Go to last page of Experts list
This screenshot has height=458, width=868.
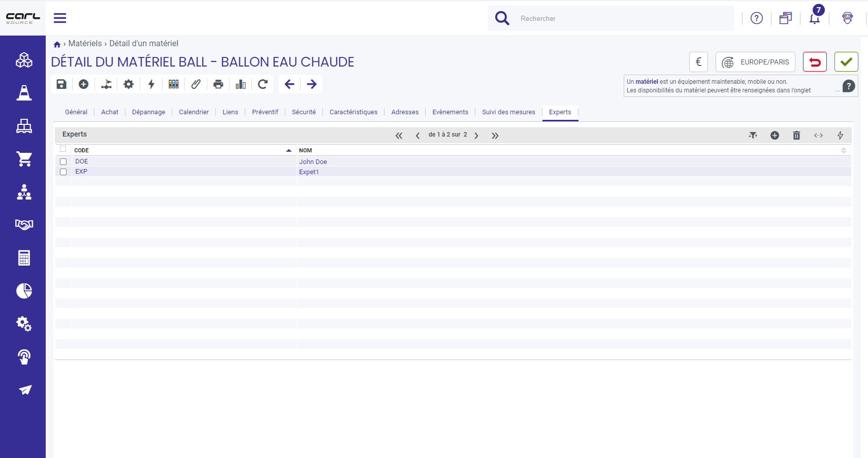pyautogui.click(x=495, y=136)
